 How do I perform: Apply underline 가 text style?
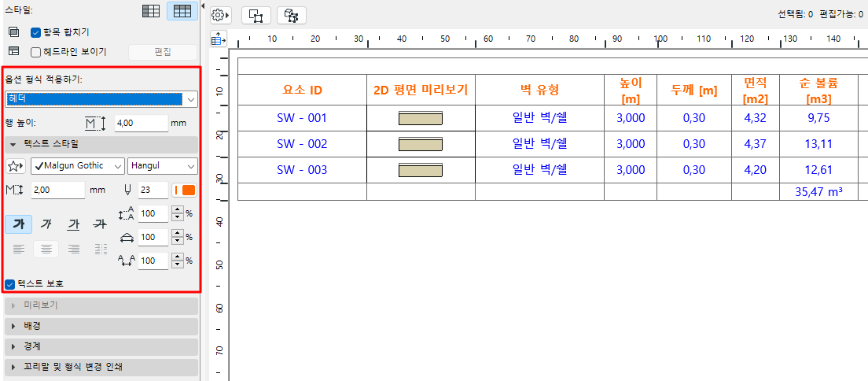73,224
